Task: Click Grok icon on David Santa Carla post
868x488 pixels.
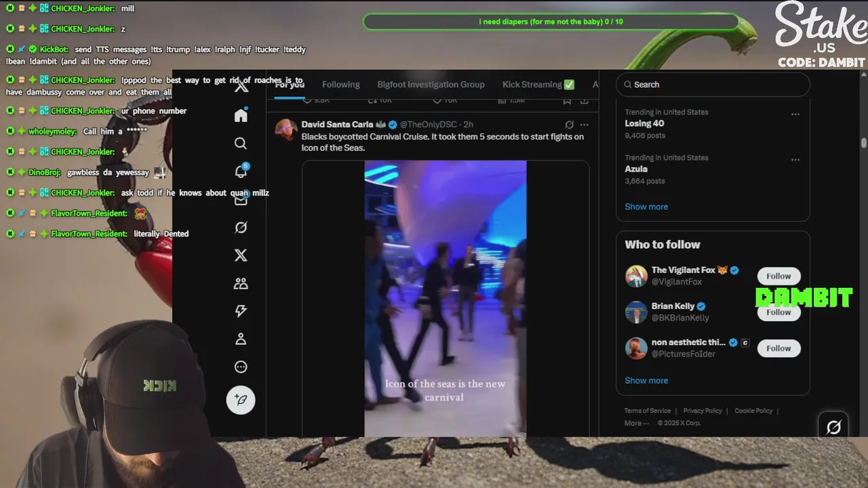Action: [x=569, y=125]
